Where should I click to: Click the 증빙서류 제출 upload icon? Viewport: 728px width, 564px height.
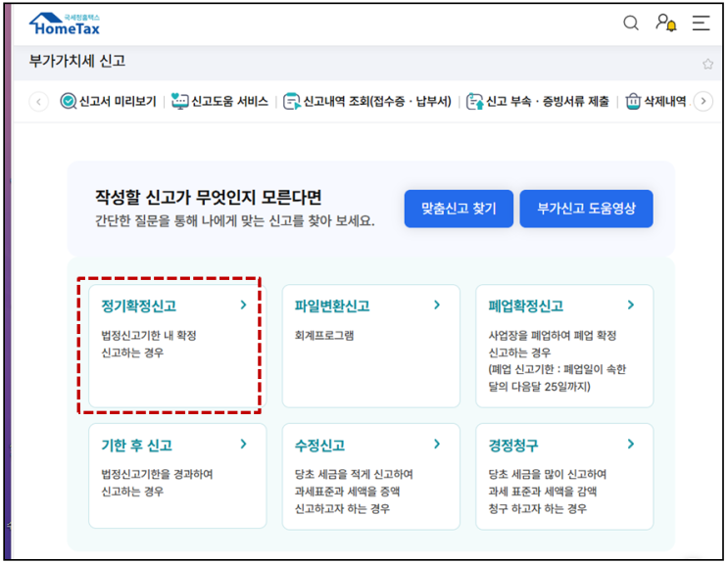point(474,101)
